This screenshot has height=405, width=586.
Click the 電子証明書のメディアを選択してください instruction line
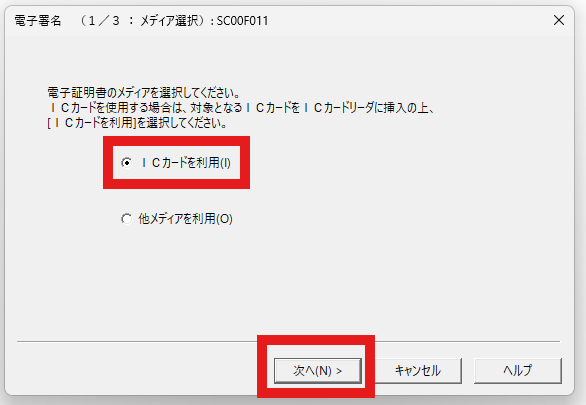pos(144,92)
